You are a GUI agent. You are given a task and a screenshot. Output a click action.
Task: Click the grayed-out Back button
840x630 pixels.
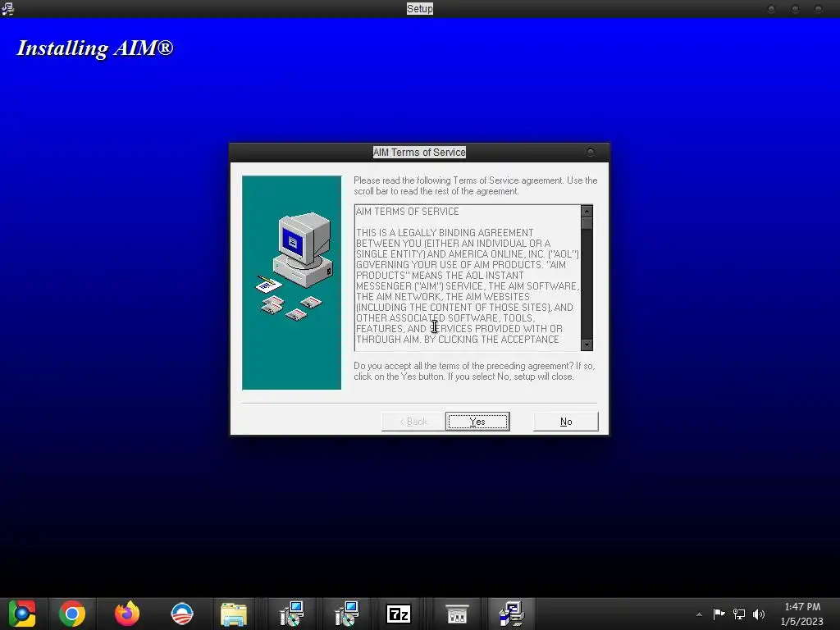point(413,422)
